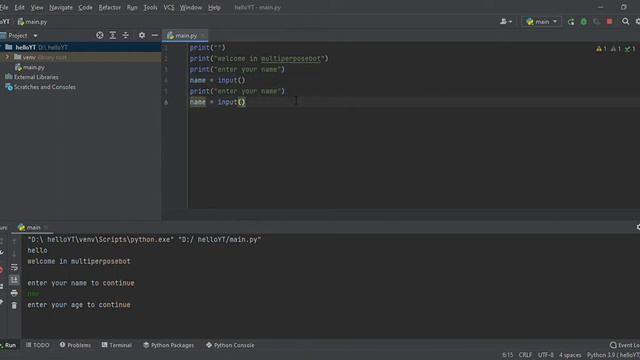This screenshot has width=640, height=360.
Task: Click the yellow warning count indicator
Action: tap(601, 49)
